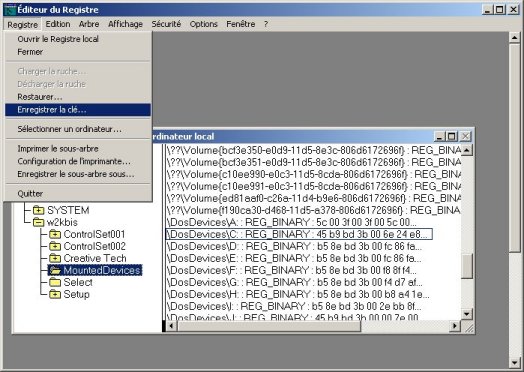Click Quitter in the menu
The image size is (524, 372).
[x=78, y=194]
